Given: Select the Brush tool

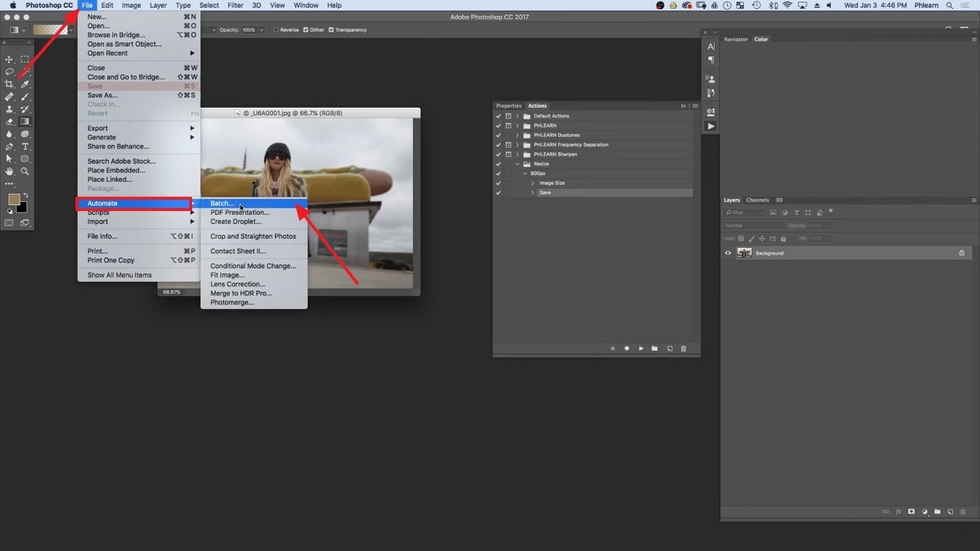Looking at the screenshot, I should pos(25,96).
